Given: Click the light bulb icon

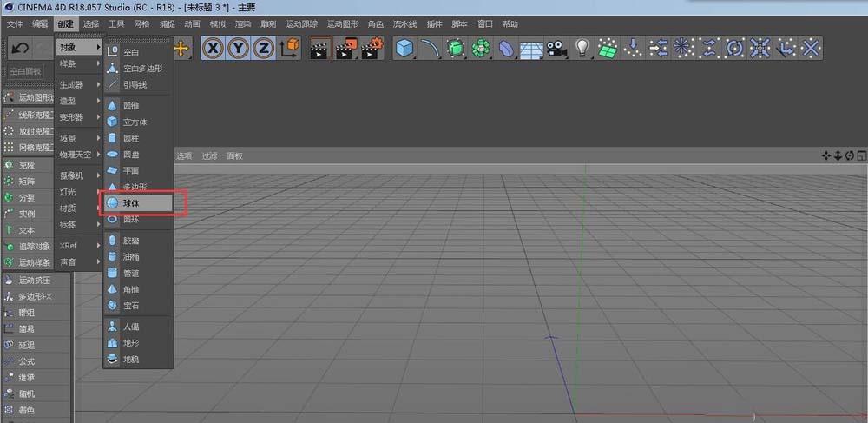Looking at the screenshot, I should tap(582, 49).
